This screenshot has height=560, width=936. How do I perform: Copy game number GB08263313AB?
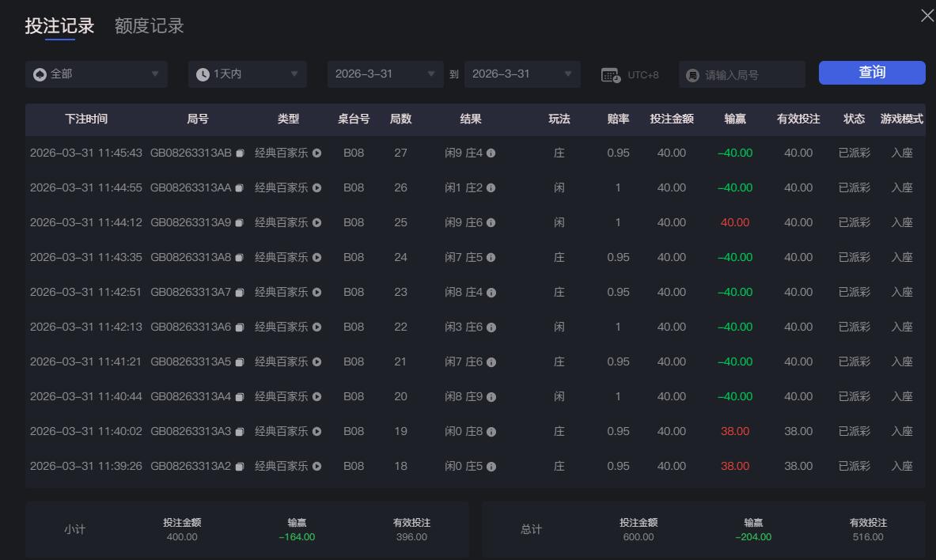(240, 153)
